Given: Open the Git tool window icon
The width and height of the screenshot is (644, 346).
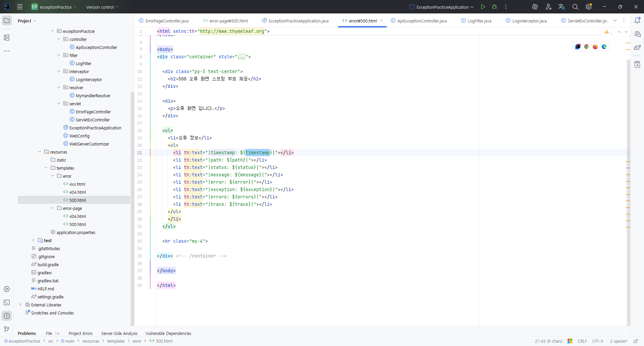Looking at the screenshot, I should [7, 329].
